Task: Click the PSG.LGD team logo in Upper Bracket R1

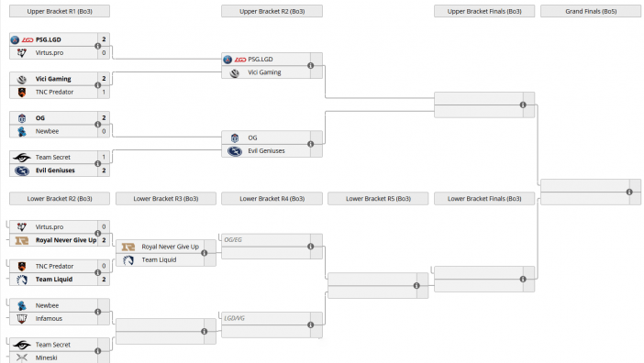Action: [15, 39]
